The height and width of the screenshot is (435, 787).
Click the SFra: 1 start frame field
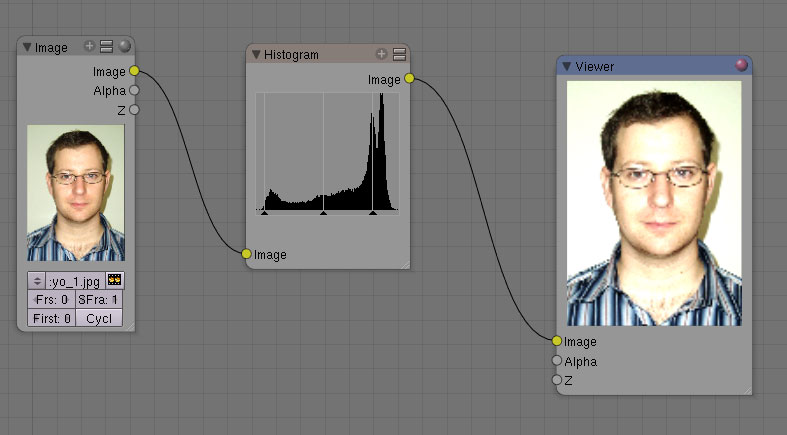(99, 300)
